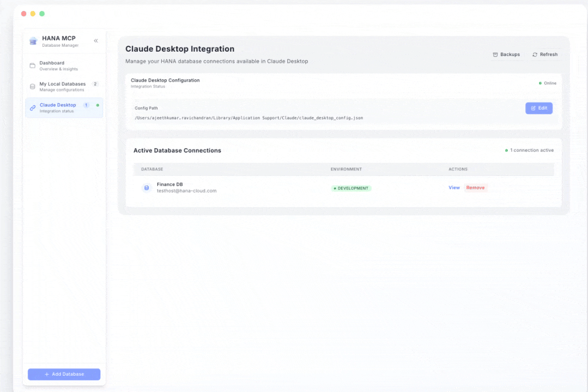Open Backups from the header
Screen dimensions: 588x392
(x=506, y=54)
